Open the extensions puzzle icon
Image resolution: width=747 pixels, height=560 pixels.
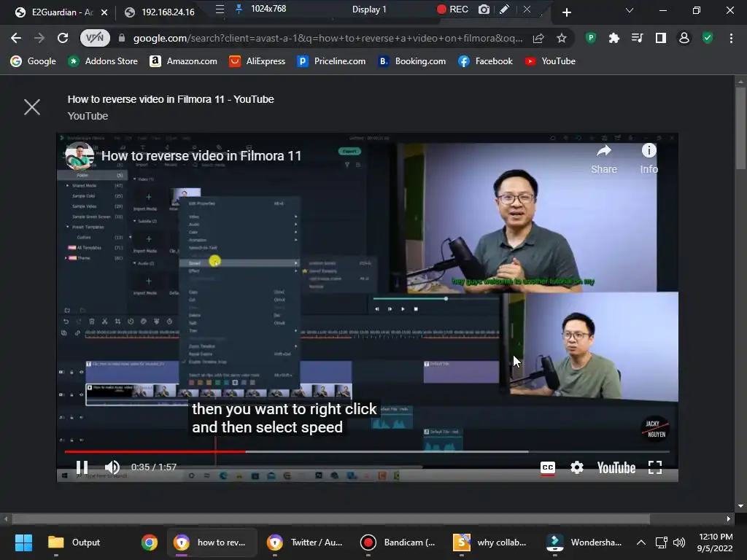click(x=614, y=38)
